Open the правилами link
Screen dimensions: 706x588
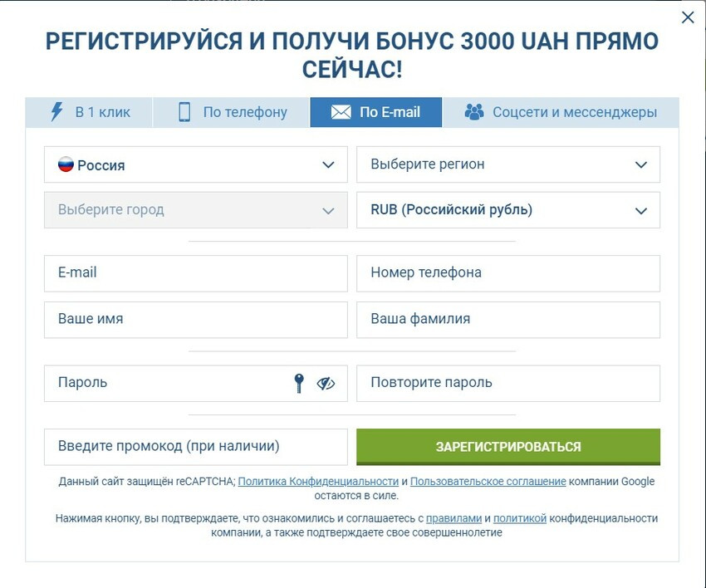pos(454,518)
